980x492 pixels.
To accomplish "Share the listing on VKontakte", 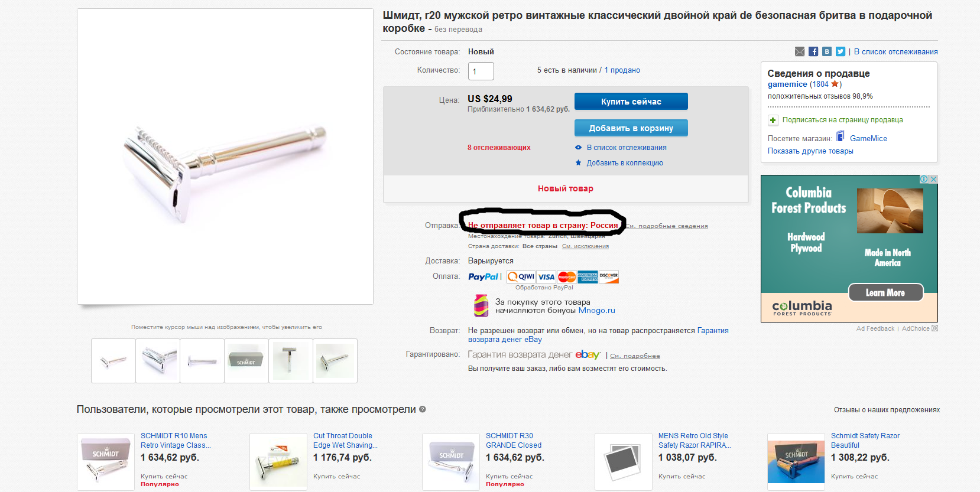I will [x=827, y=51].
